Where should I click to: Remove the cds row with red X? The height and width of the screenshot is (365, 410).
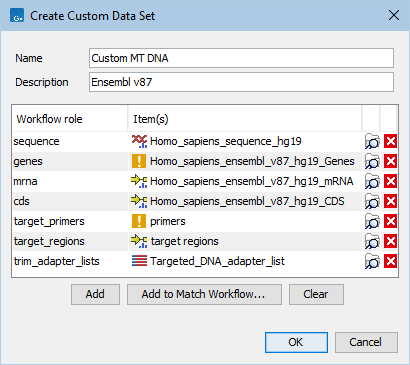(390, 201)
